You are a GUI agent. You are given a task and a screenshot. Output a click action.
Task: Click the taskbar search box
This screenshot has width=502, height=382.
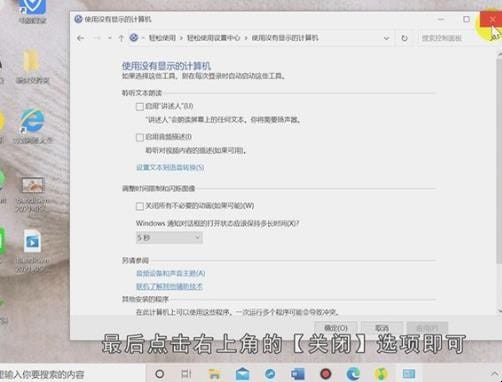tap(72, 374)
